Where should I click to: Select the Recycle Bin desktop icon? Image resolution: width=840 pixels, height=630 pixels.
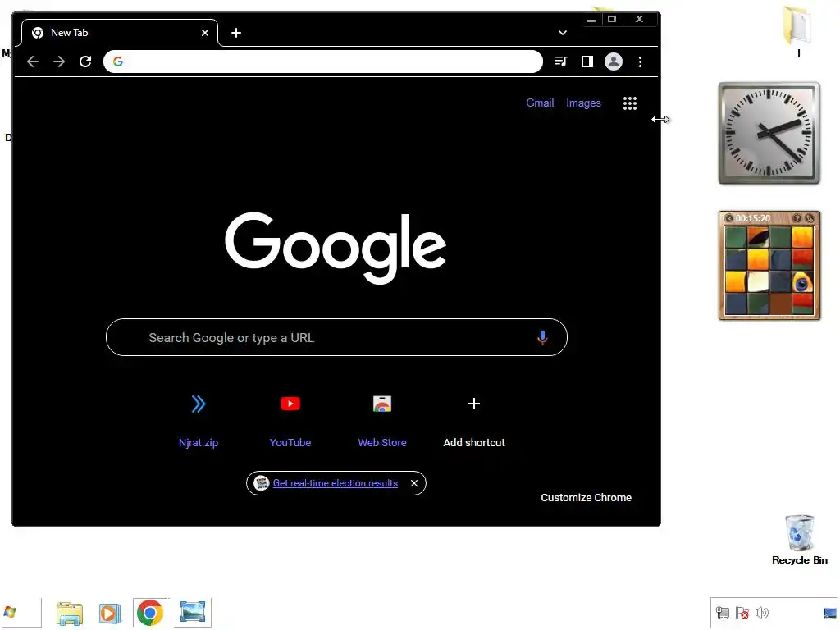799,540
